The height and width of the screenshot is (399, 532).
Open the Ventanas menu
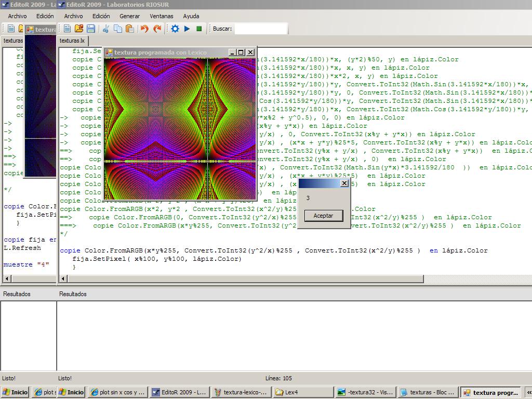[161, 16]
